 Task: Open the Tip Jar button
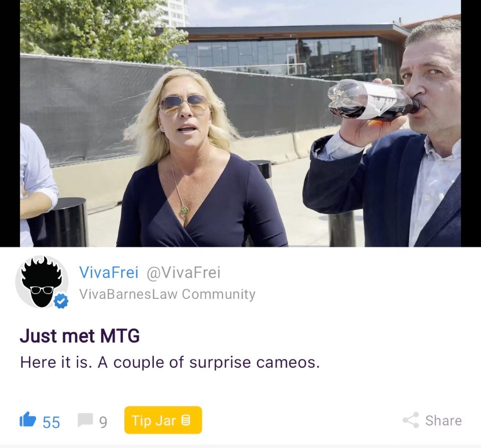pos(163,420)
